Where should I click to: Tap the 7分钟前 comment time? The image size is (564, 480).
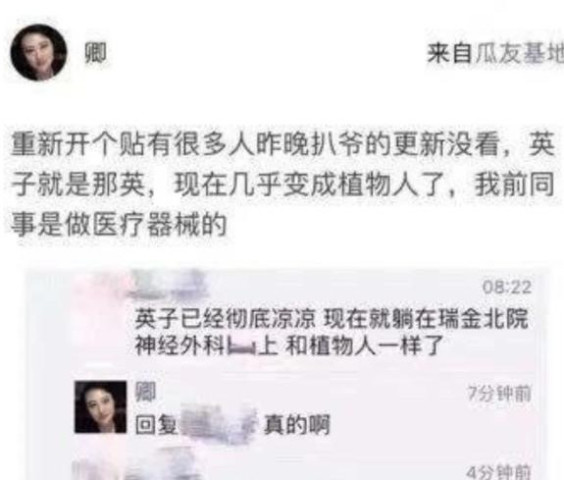(499, 394)
